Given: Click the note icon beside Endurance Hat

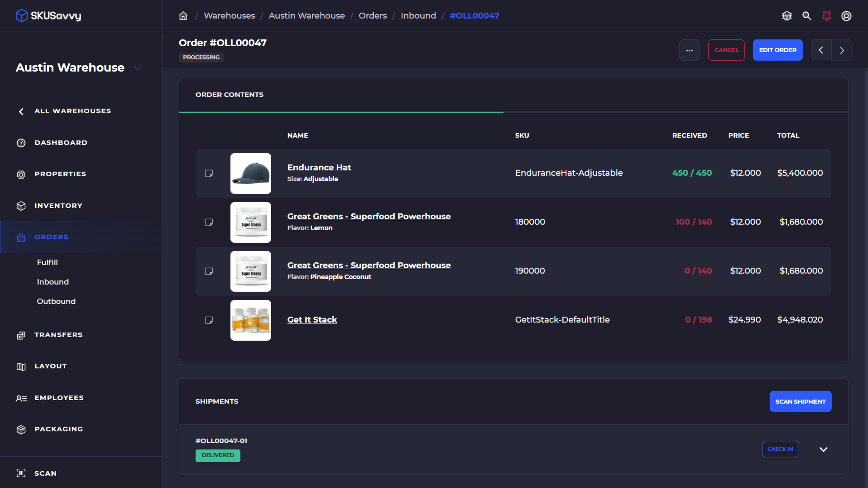Looking at the screenshot, I should click(209, 173).
